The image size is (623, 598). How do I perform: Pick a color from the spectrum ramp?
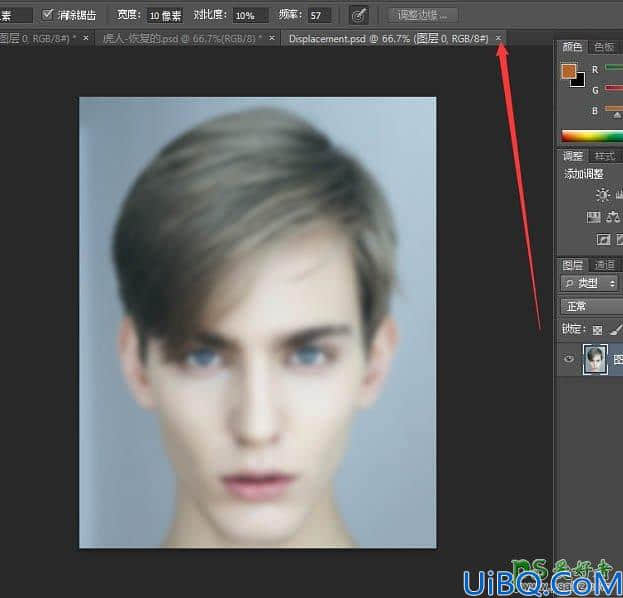click(592, 136)
